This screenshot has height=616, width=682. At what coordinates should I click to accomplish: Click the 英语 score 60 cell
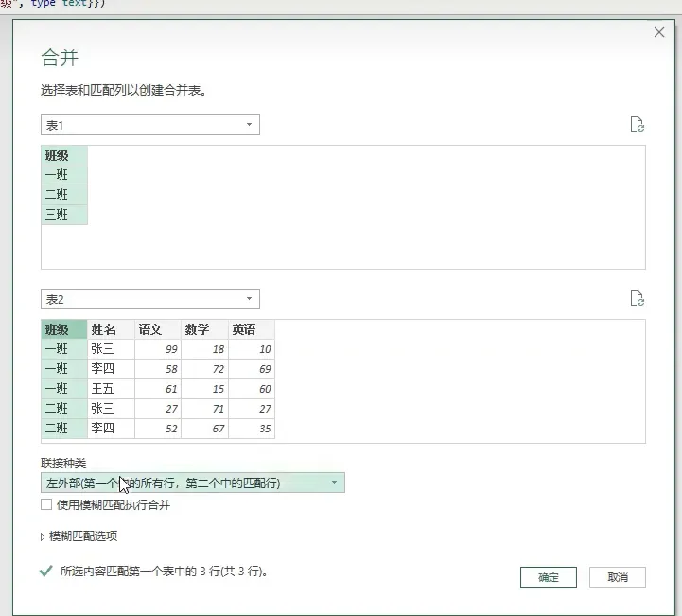252,389
